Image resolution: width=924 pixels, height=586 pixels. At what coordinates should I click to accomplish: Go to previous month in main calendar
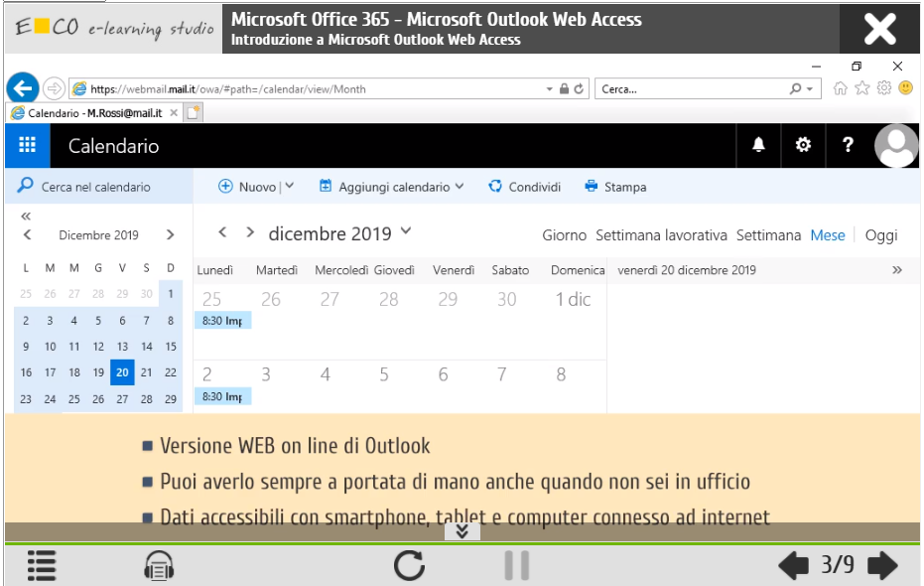click(222, 232)
